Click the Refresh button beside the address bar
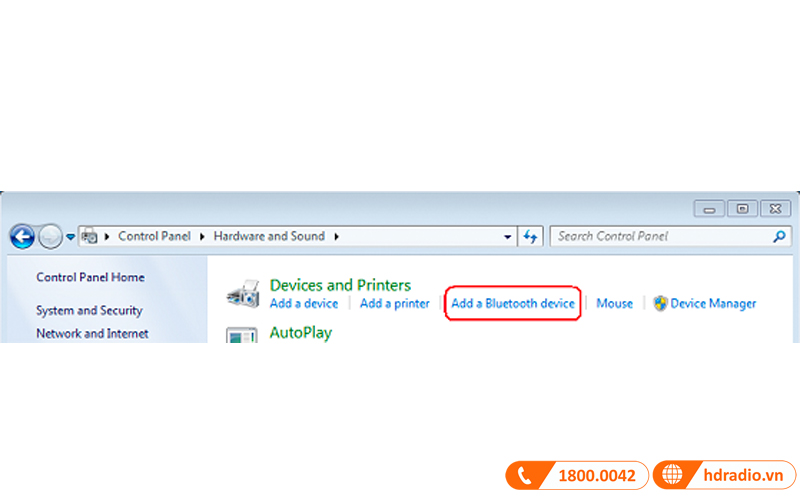 (531, 237)
